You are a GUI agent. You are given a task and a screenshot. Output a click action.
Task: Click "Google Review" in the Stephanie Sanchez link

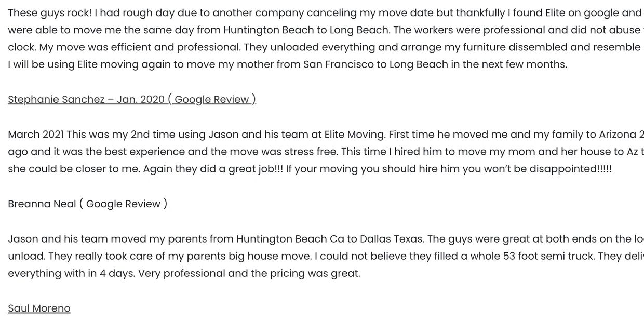tap(212, 99)
